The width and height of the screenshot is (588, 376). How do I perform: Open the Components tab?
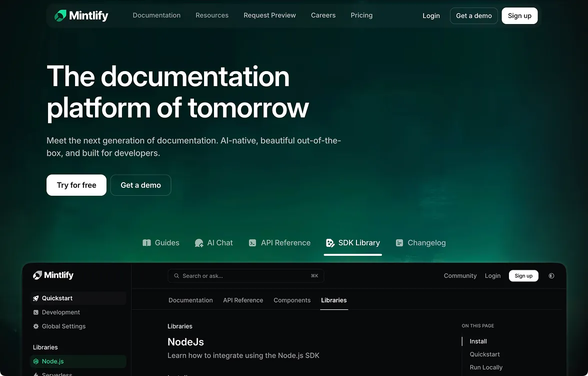292,300
